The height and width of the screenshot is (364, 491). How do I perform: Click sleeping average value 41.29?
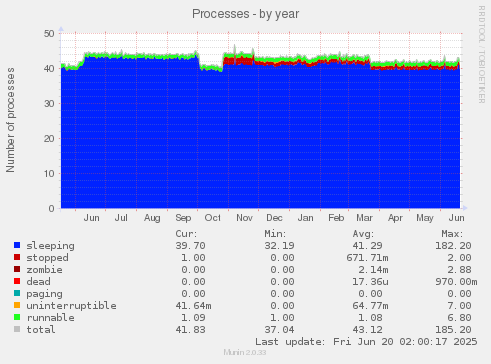point(367,246)
